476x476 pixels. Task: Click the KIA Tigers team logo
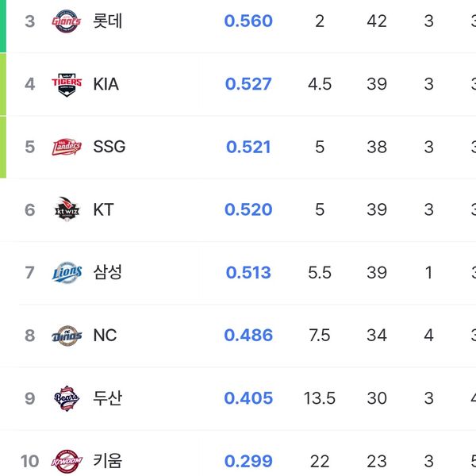point(67,84)
